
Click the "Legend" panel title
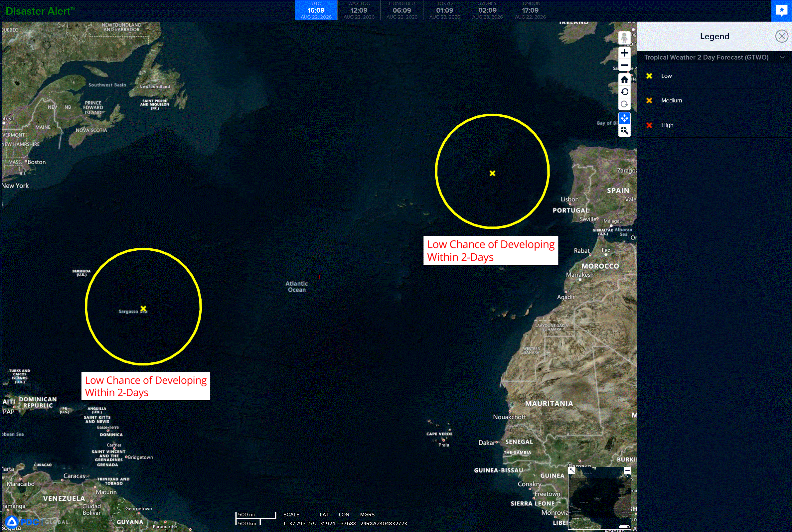(x=714, y=36)
